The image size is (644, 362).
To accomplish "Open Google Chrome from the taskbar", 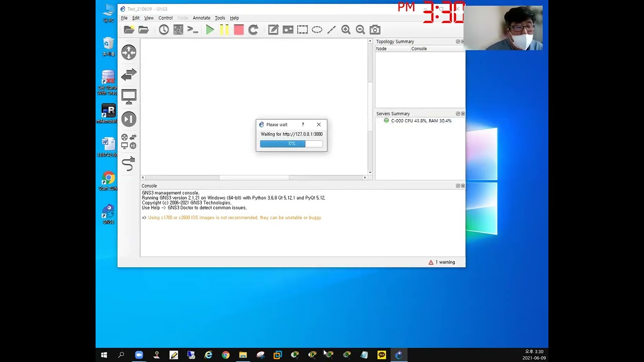I will click(226, 355).
